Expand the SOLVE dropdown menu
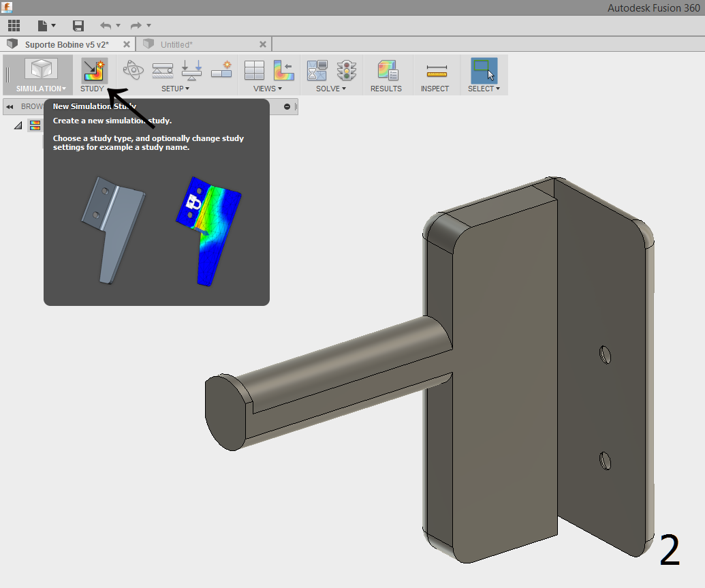This screenshot has height=588, width=705. (x=330, y=88)
